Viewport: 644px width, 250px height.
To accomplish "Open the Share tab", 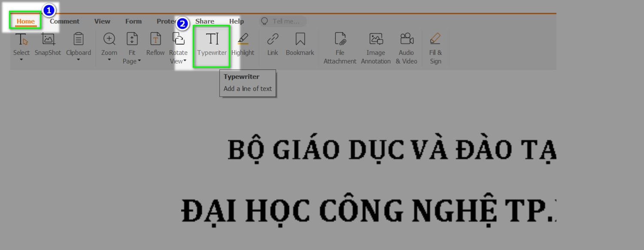I will pyautogui.click(x=205, y=21).
